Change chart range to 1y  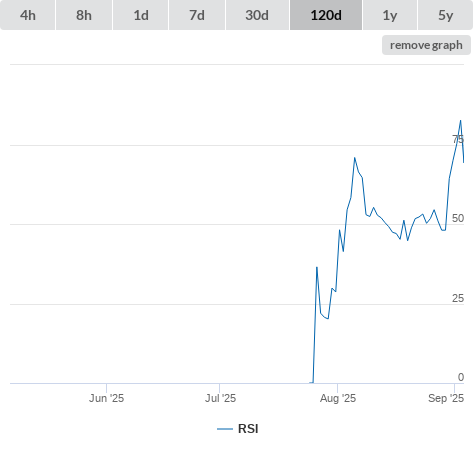coord(390,15)
